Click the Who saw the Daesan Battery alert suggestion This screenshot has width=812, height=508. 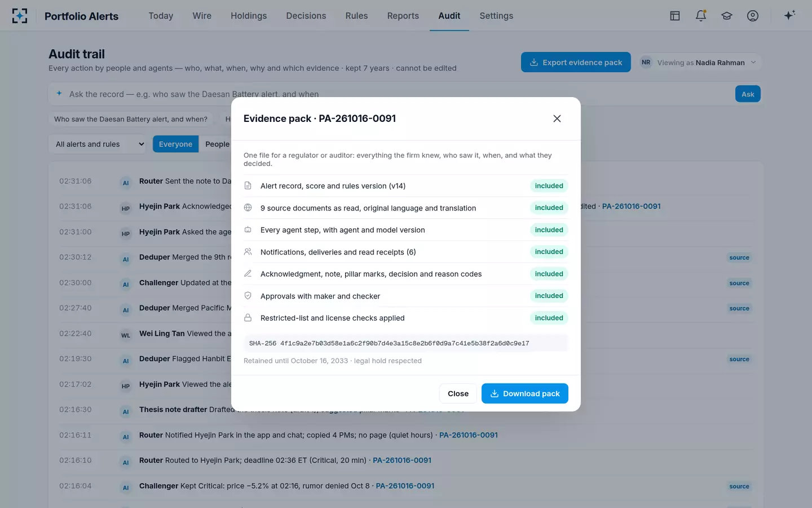131,119
